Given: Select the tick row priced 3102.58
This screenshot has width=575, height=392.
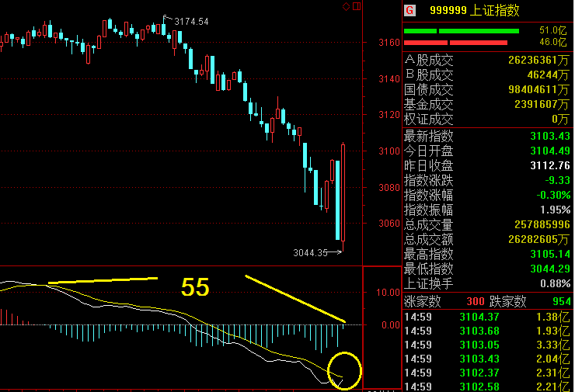Looking at the screenshot, I should pyautogui.click(x=487, y=386).
